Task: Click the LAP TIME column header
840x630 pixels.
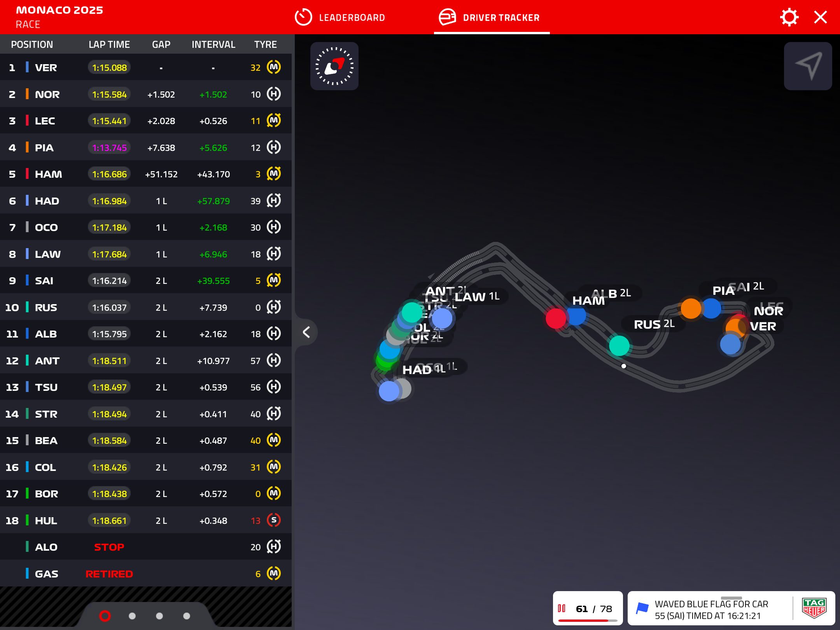Action: 109,44
